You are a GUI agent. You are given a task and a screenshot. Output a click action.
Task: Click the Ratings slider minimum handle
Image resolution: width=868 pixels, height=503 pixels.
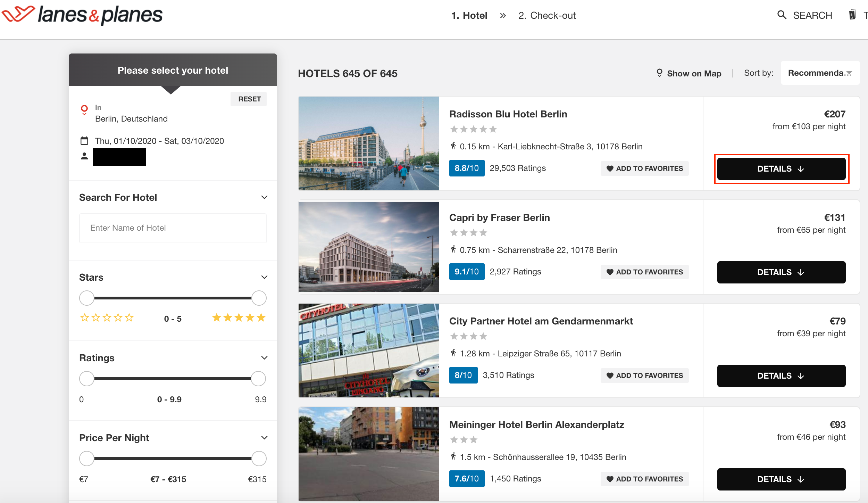(87, 379)
